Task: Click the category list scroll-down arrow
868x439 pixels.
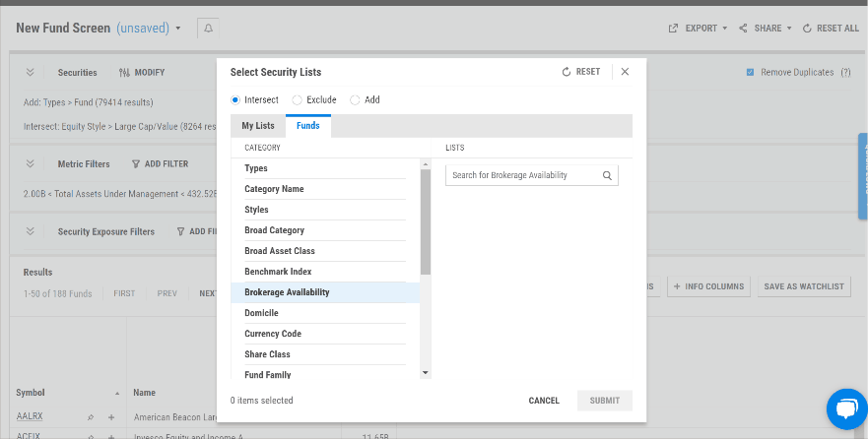Action: coord(426,373)
